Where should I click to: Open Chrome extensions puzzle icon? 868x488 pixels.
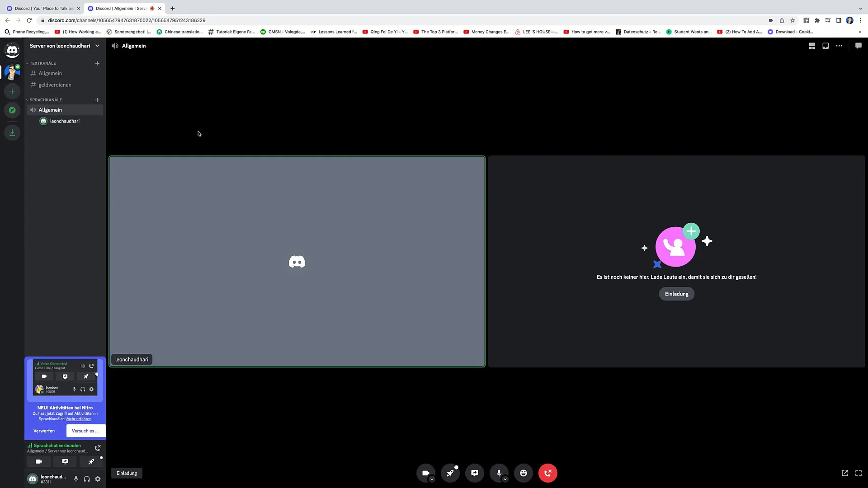pyautogui.click(x=817, y=20)
